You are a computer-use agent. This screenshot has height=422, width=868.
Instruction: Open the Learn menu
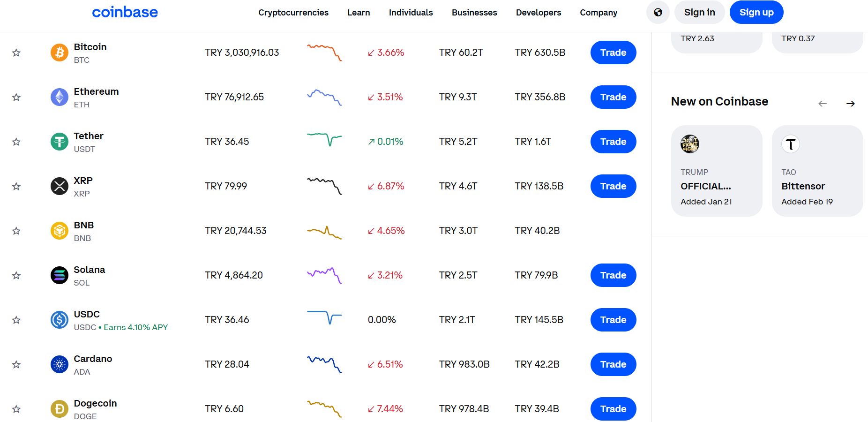(x=359, y=13)
